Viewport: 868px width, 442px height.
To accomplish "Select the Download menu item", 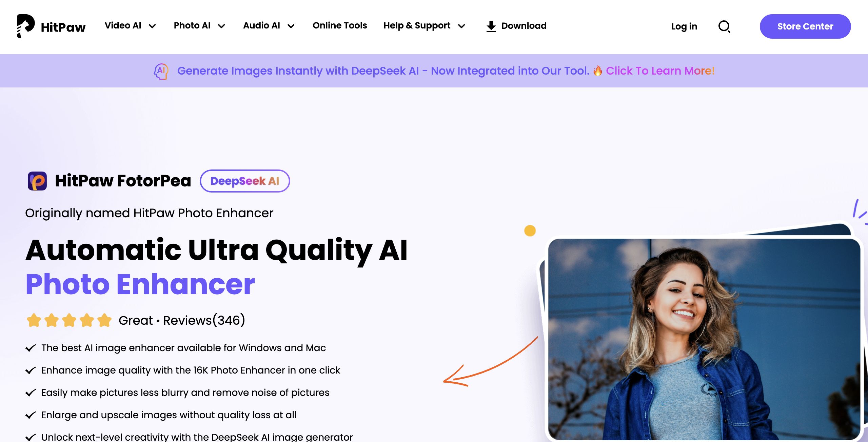I will (x=516, y=26).
